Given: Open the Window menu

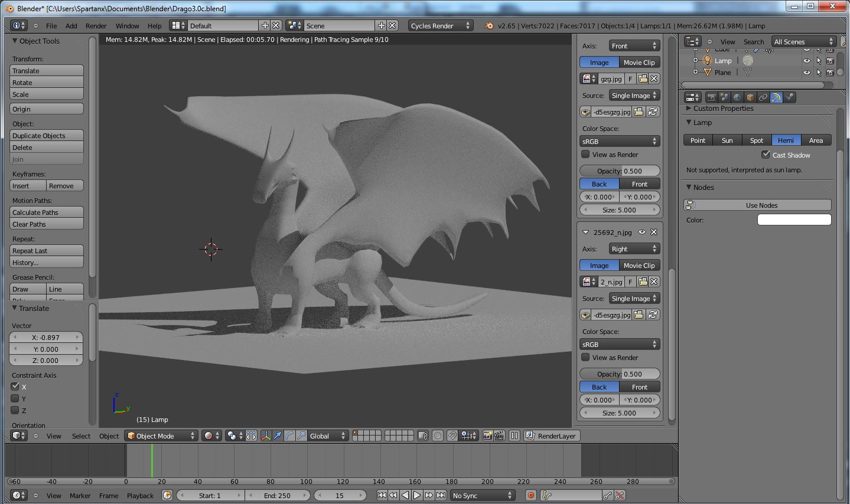Looking at the screenshot, I should 127,25.
